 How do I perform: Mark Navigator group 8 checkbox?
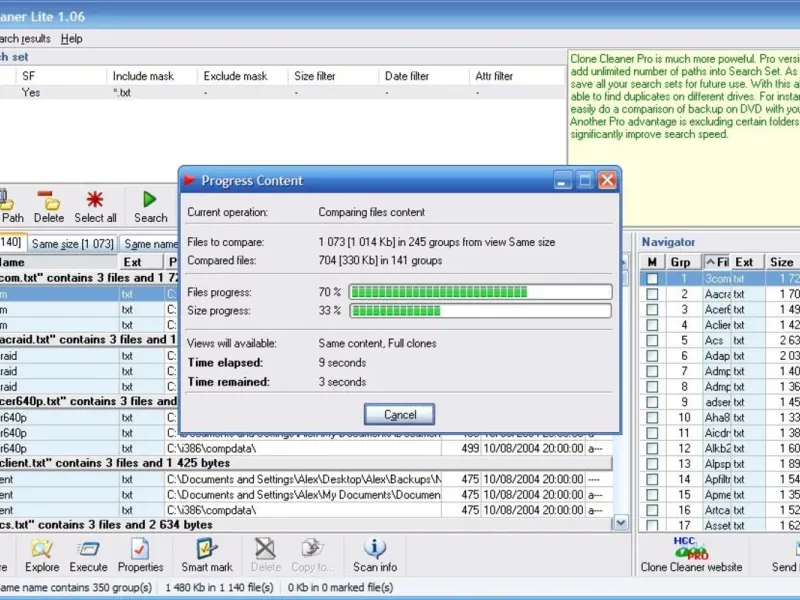click(x=652, y=387)
